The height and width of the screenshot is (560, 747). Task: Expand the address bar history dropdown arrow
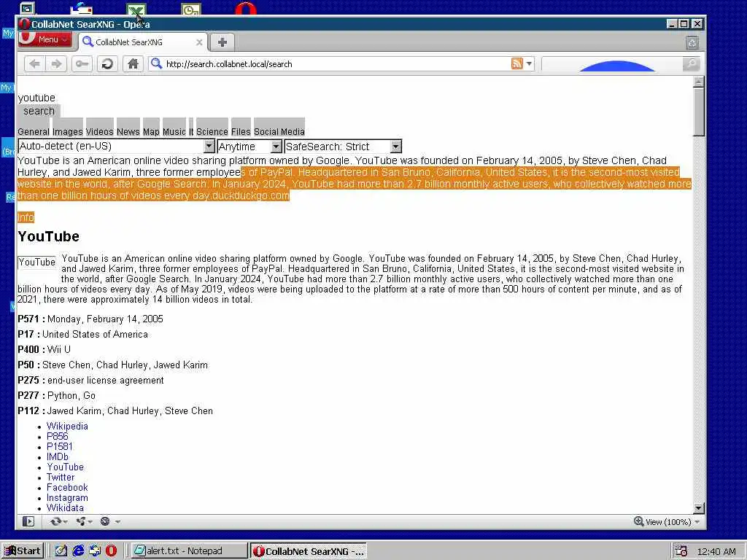529,64
